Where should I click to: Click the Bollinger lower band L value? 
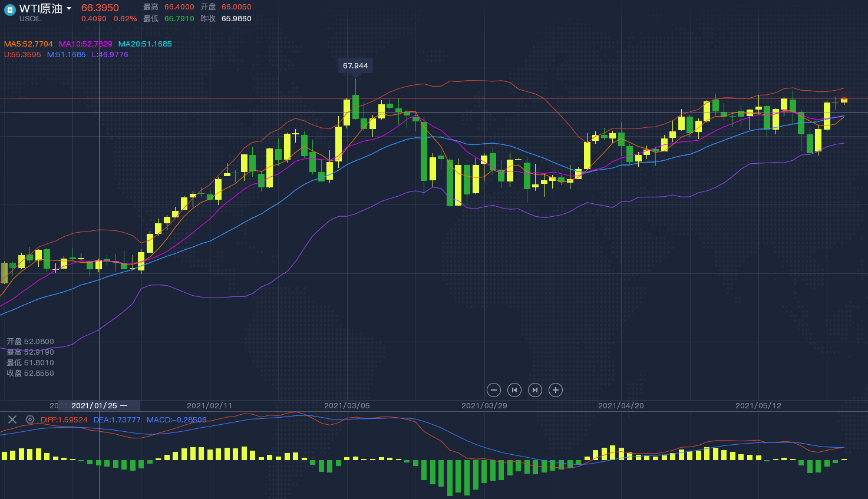point(110,55)
